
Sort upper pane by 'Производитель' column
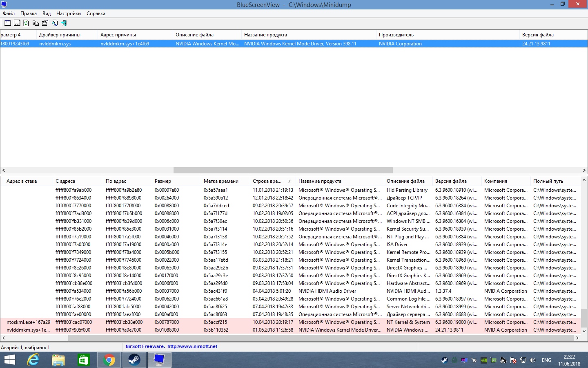coord(448,35)
